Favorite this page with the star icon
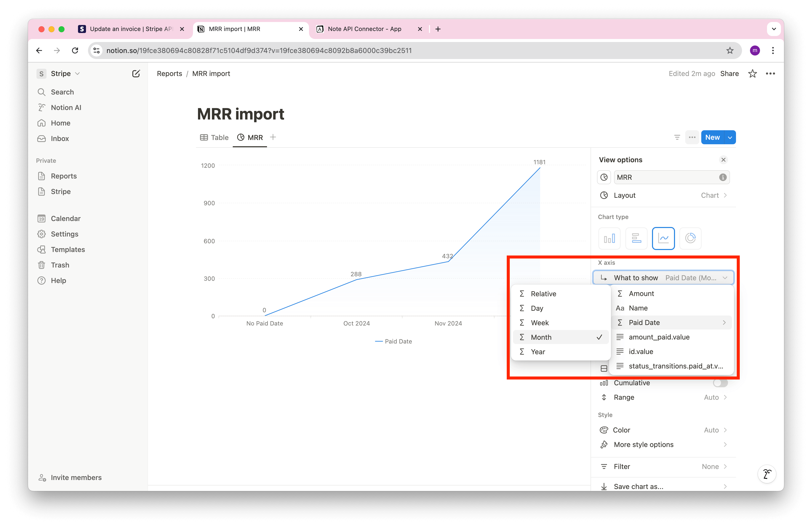 (x=752, y=74)
